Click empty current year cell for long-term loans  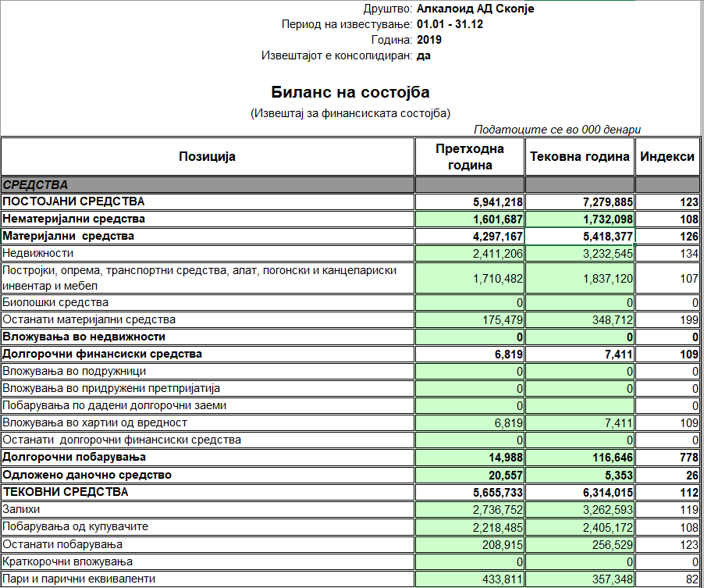pyautogui.click(x=579, y=406)
